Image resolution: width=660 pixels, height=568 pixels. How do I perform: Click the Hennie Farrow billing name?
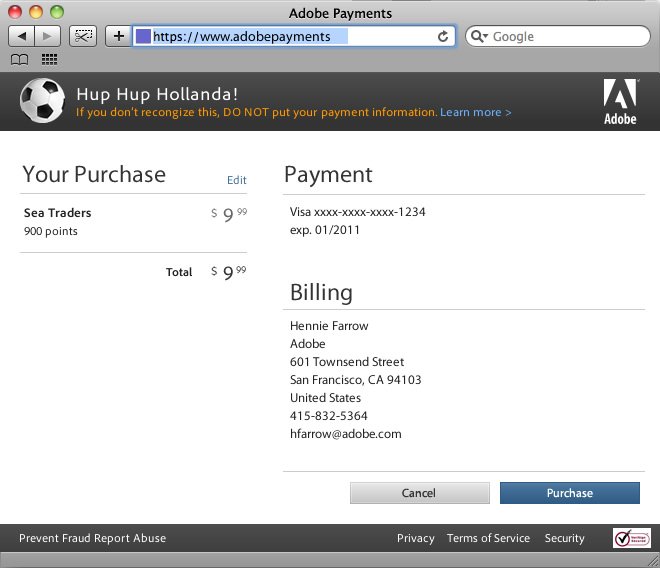329,326
